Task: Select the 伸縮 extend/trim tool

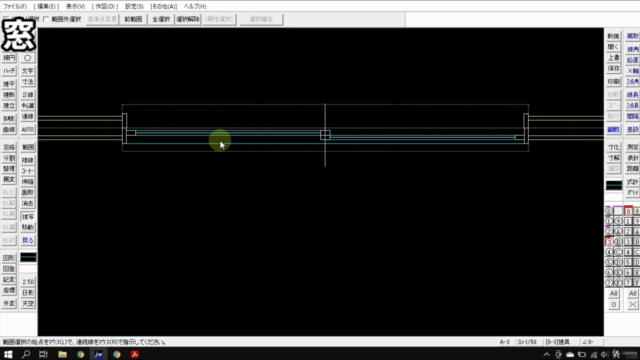Action: click(x=28, y=182)
